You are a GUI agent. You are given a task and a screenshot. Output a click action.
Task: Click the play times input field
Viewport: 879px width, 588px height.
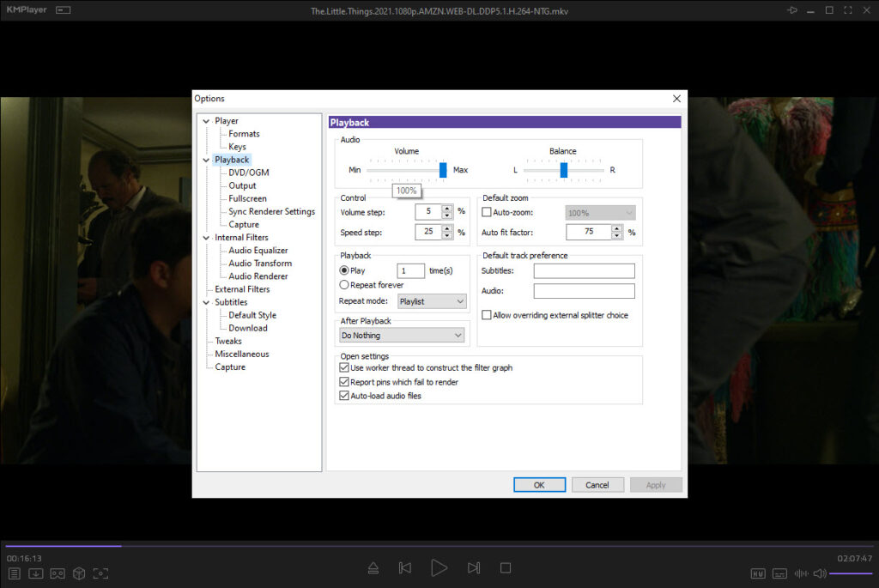tap(410, 270)
